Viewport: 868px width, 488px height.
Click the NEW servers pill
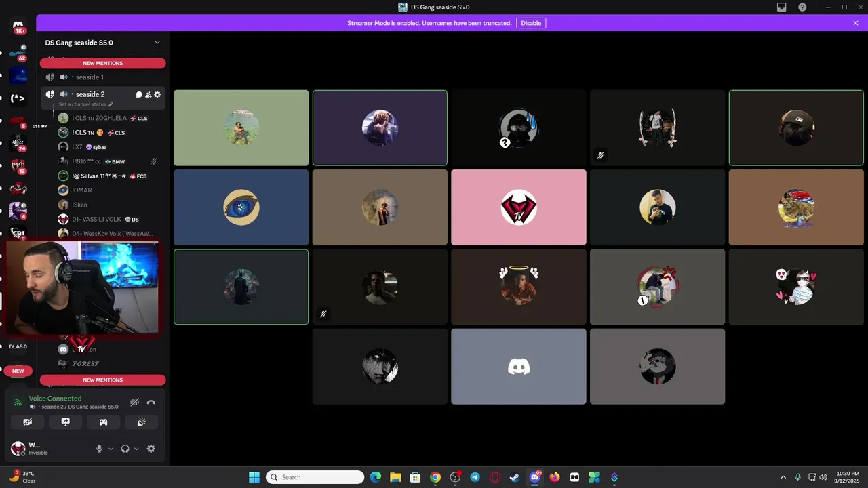click(x=18, y=371)
